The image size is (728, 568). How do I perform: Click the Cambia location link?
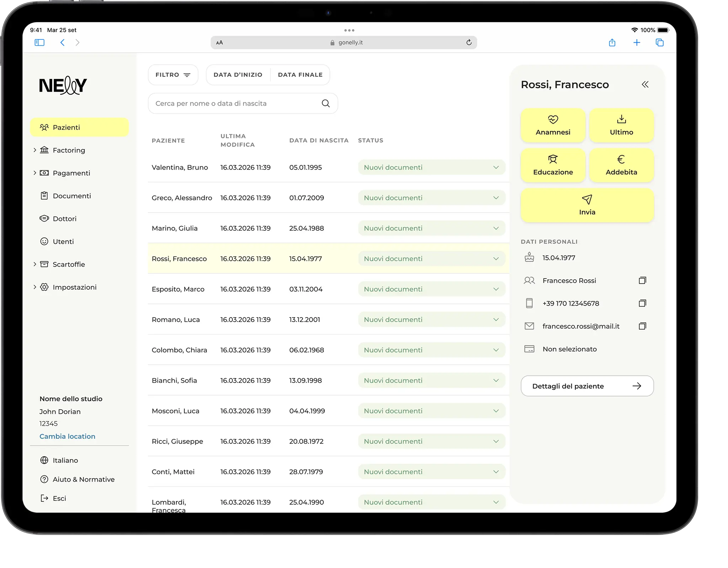pos(67,436)
